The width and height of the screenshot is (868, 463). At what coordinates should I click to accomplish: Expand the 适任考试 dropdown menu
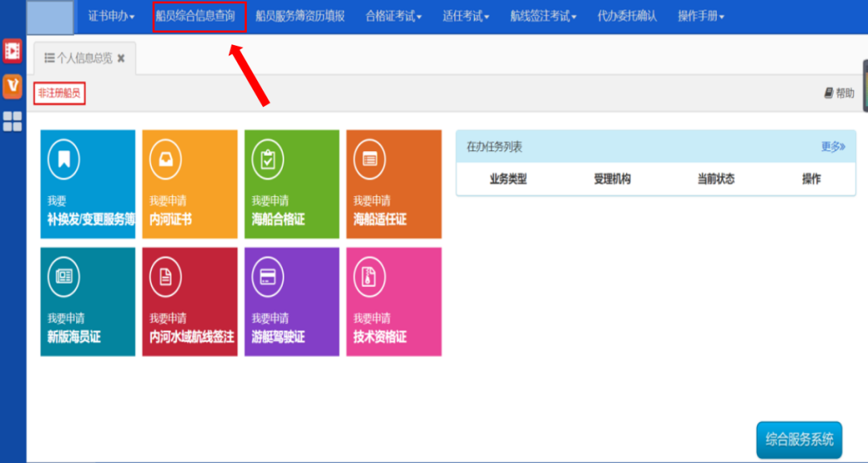[x=466, y=17]
